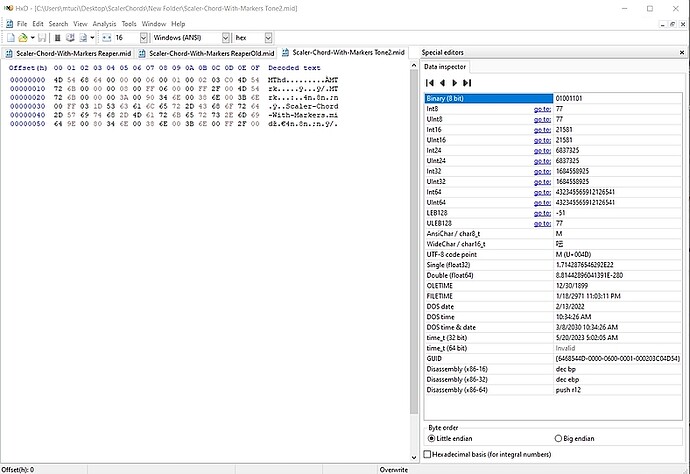Image resolution: width=690 pixels, height=474 pixels.
Task: Create a new file with the New toolbar icon
Action: click(11, 38)
